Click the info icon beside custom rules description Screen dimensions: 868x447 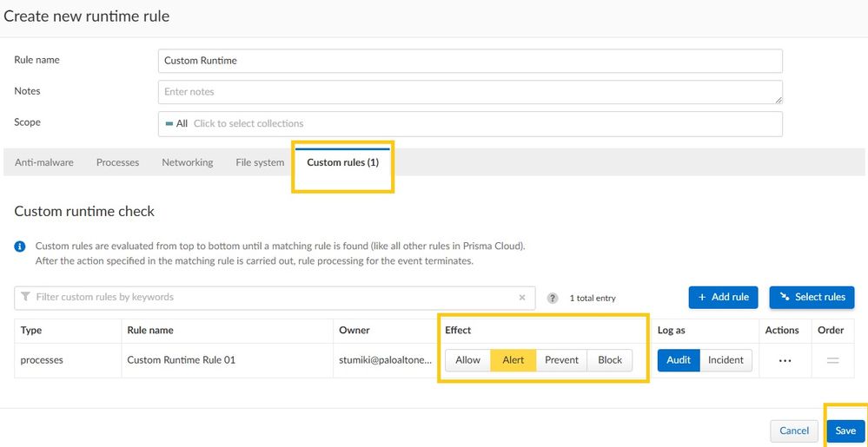[x=20, y=247]
